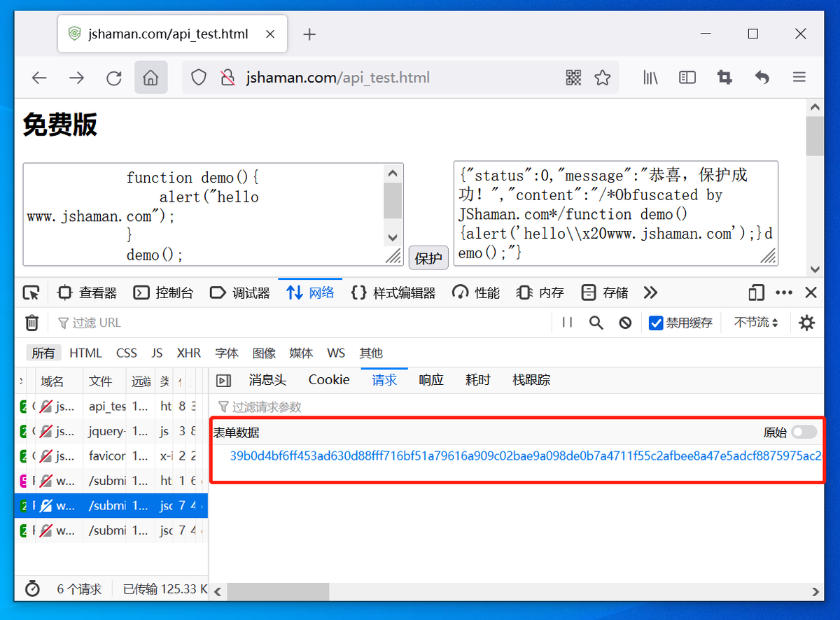This screenshot has height=620, width=840.
Task: Select the favicon request row
Action: pyautogui.click(x=111, y=456)
